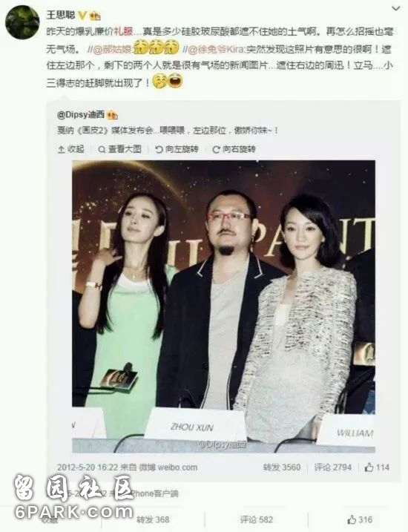Open the @Dipsy迪西 reposted author link

pyautogui.click(x=81, y=115)
